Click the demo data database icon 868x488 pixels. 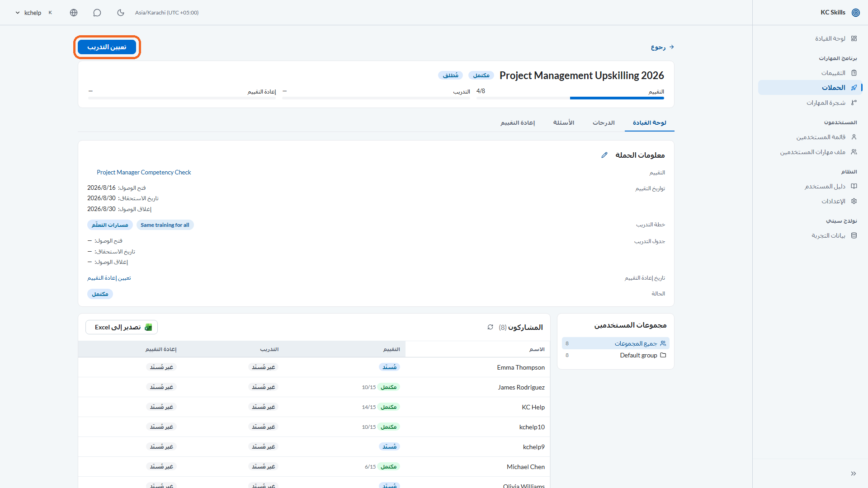854,235
